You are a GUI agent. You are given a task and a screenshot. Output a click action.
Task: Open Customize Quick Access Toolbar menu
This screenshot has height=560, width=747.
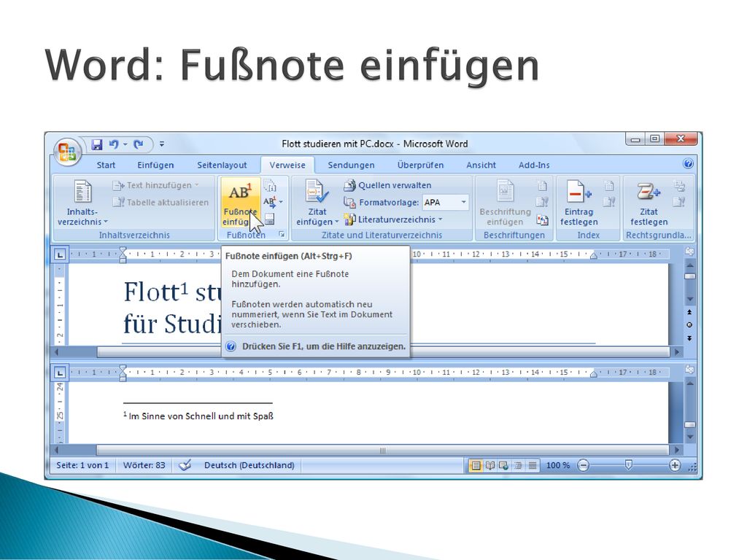coord(162,144)
